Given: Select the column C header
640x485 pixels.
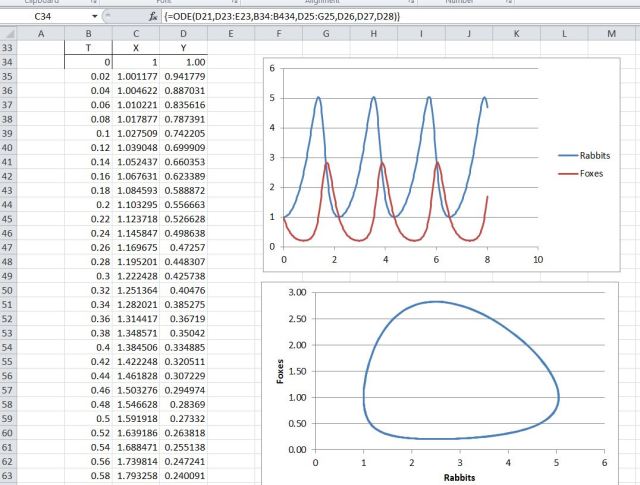Looking at the screenshot, I should (x=132, y=33).
